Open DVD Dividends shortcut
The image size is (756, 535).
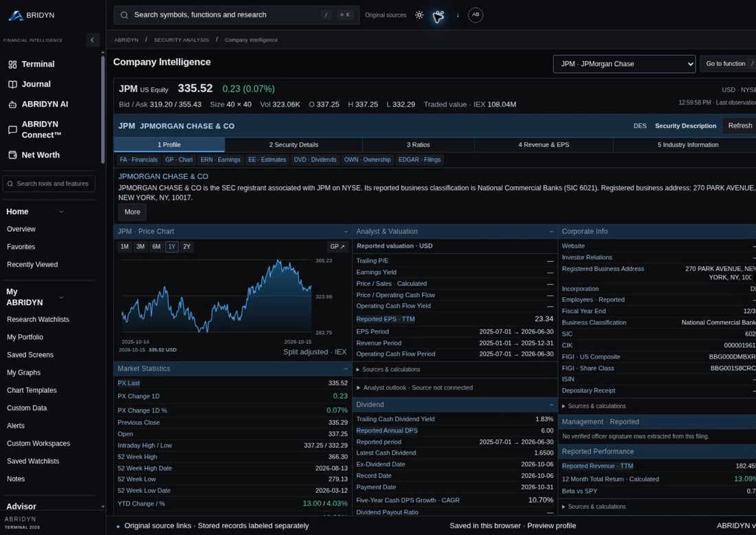pos(315,160)
